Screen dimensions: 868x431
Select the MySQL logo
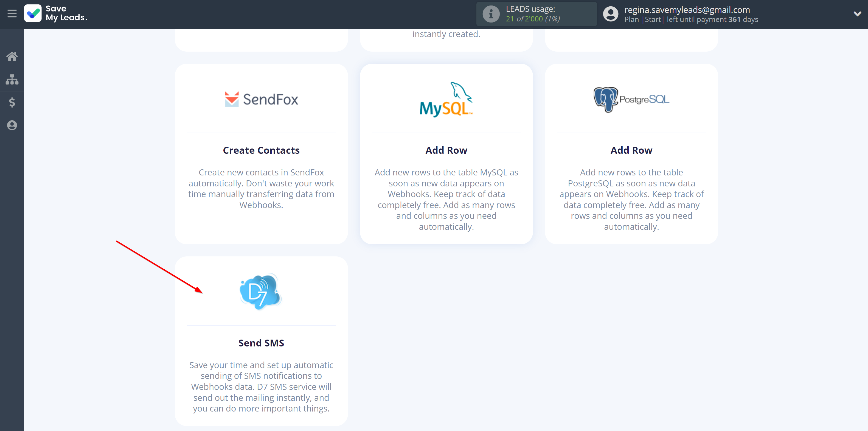pyautogui.click(x=446, y=99)
